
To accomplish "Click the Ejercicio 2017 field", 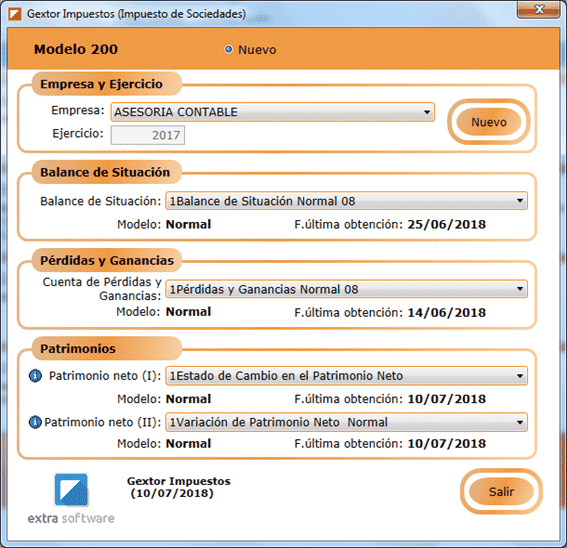I will [148, 135].
